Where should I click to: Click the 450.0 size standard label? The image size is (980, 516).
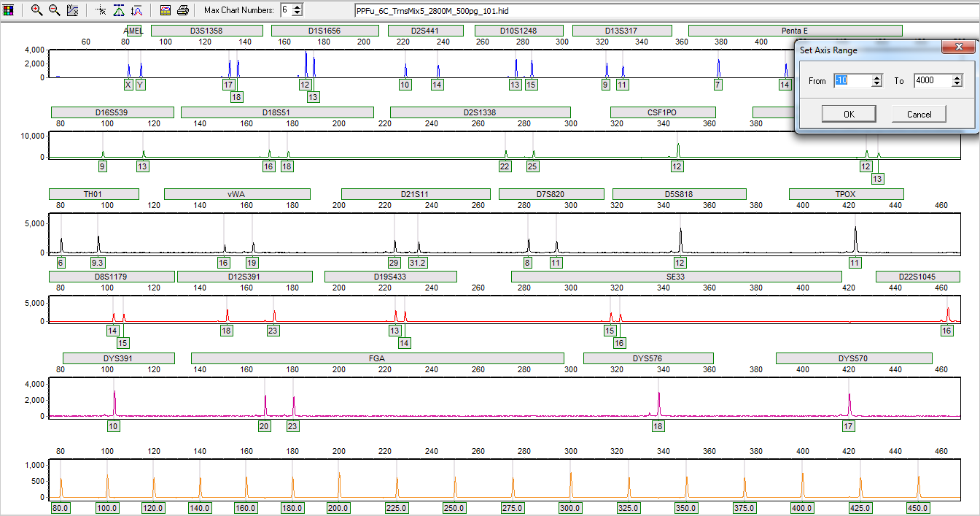point(917,508)
